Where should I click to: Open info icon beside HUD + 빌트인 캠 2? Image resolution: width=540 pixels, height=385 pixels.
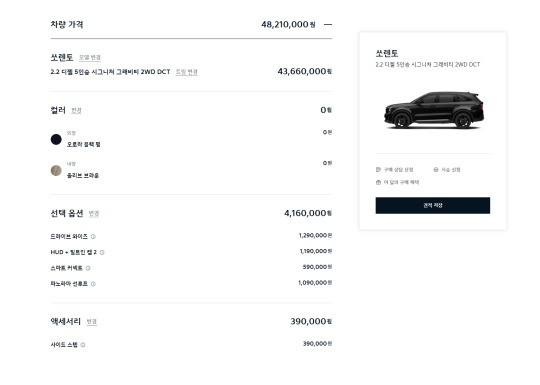(102, 252)
